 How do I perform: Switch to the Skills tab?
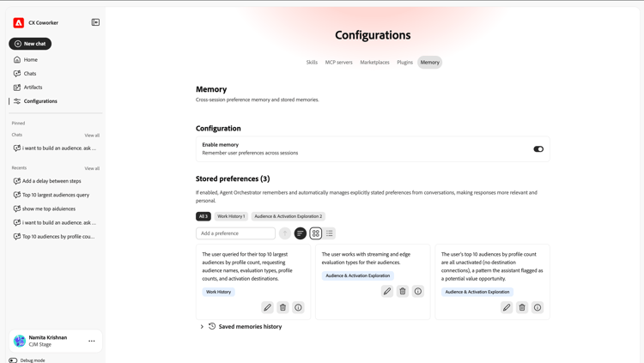(x=312, y=63)
